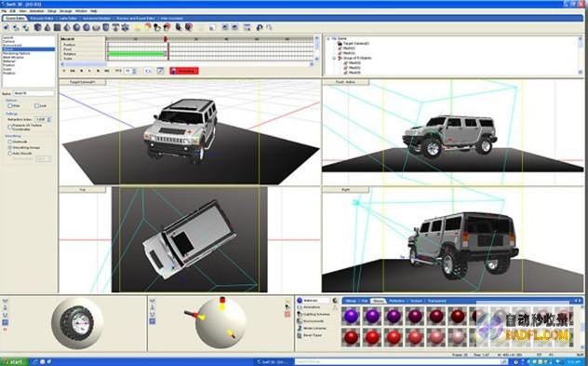Toggle the Hide checkbox
The image size is (588, 366).
[x=10, y=106]
